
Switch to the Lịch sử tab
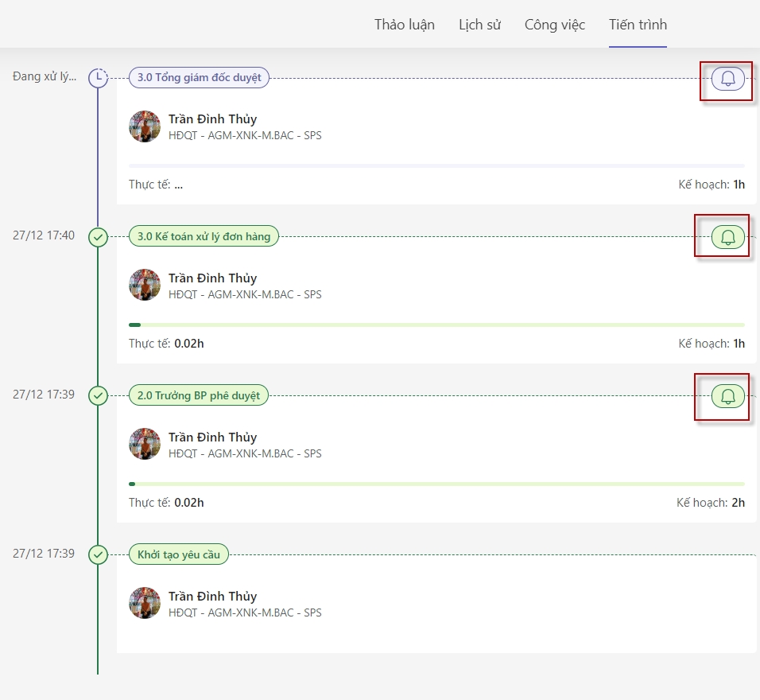(x=479, y=25)
